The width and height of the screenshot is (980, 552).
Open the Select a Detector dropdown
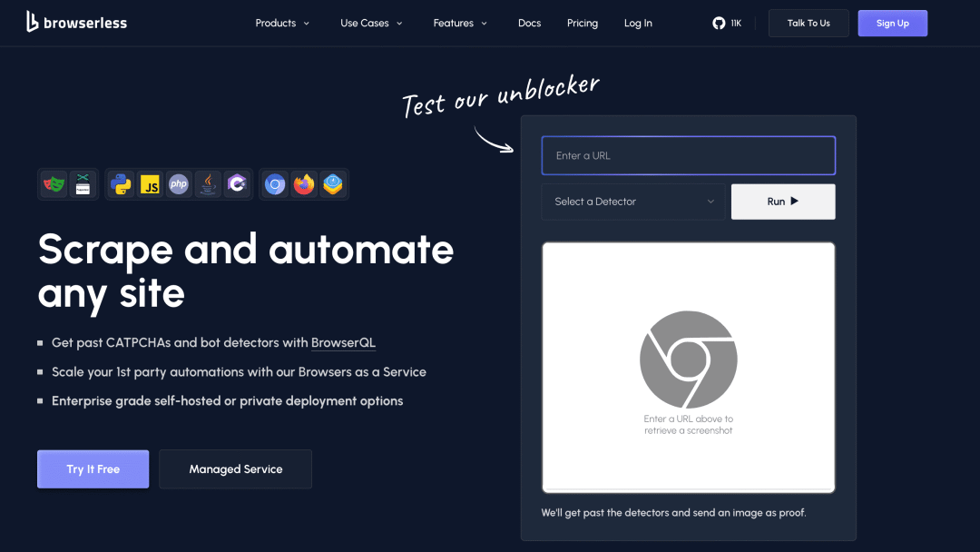[x=632, y=202]
